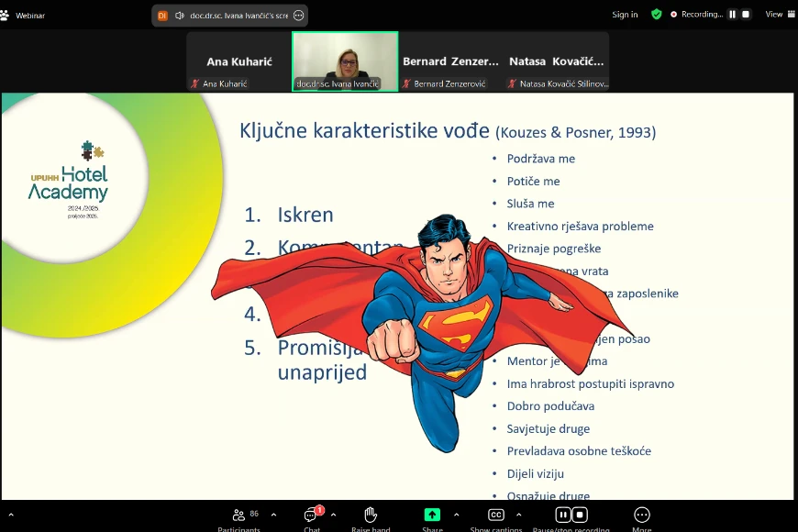Viewport: 798px width, 532px height.
Task: Click the Raise hand icon
Action: click(x=371, y=515)
